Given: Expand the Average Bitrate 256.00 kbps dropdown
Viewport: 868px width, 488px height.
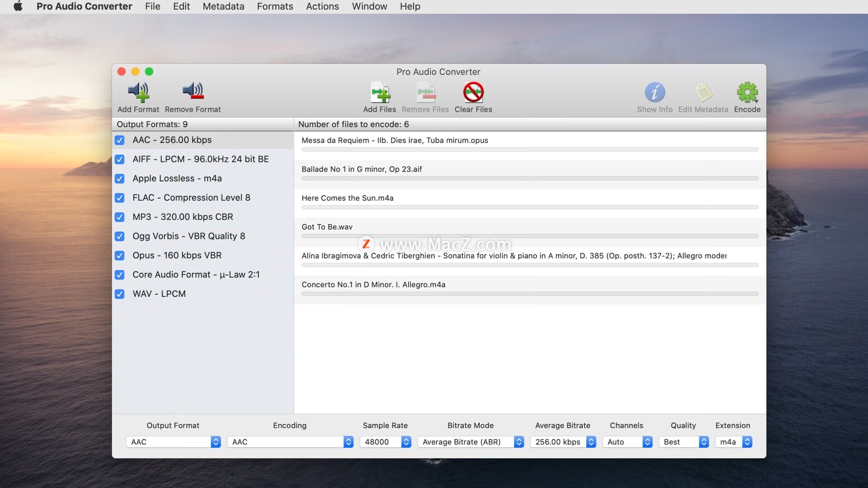Looking at the screenshot, I should (x=563, y=442).
